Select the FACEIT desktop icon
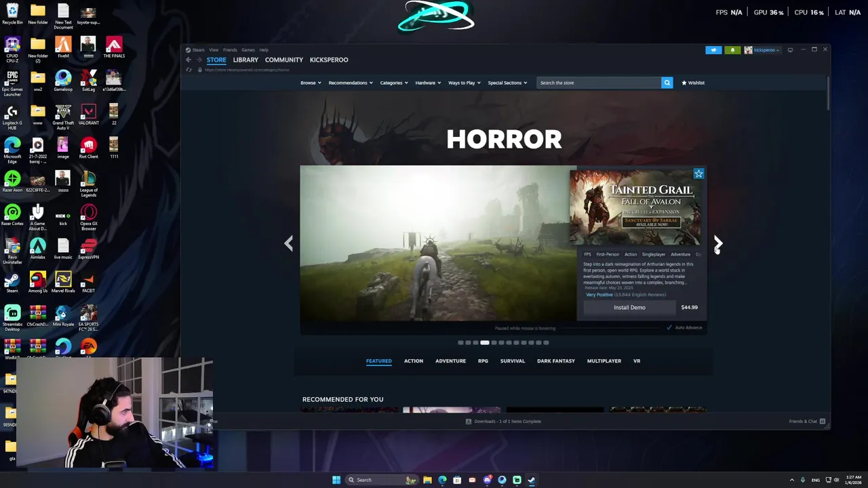The image size is (868, 488). pyautogui.click(x=88, y=283)
